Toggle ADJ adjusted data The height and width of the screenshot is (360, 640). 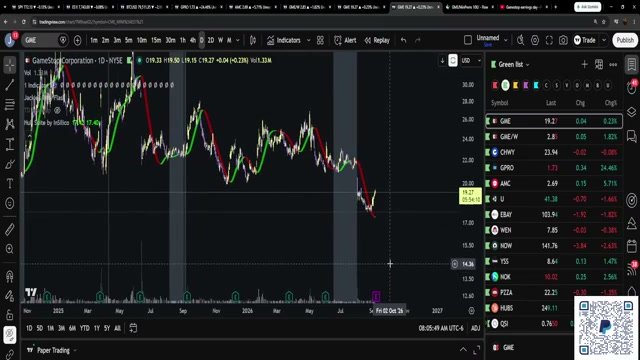click(x=476, y=328)
